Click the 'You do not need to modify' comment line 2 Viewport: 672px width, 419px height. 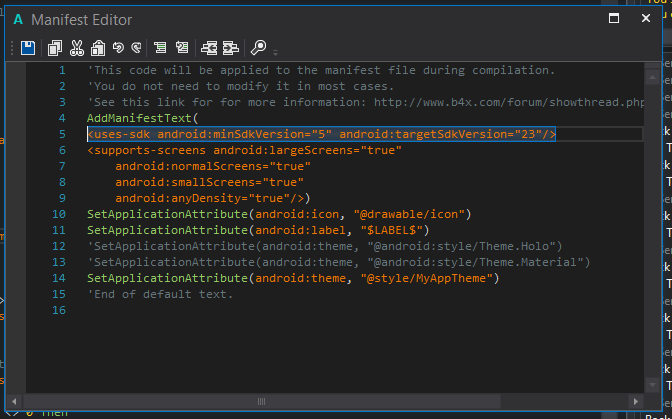(x=240, y=86)
